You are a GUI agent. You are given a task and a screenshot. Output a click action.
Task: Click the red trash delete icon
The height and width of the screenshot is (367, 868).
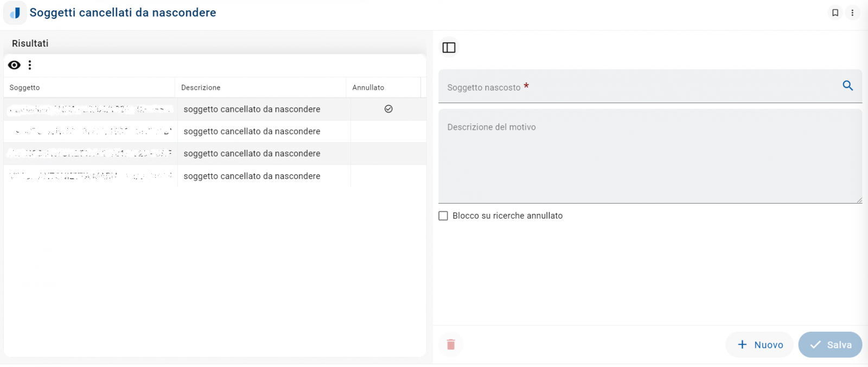(x=451, y=345)
